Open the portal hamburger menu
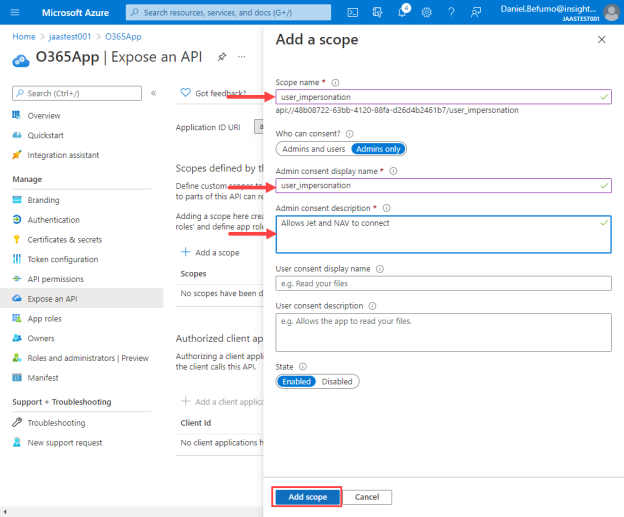624x517 pixels. 15,13
